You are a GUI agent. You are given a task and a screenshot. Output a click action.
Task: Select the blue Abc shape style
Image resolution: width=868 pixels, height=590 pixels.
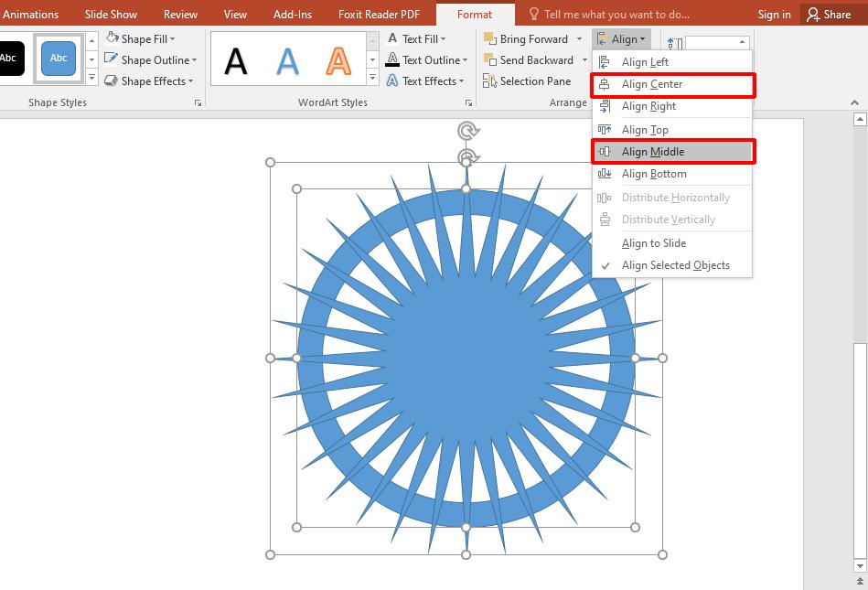click(x=59, y=58)
